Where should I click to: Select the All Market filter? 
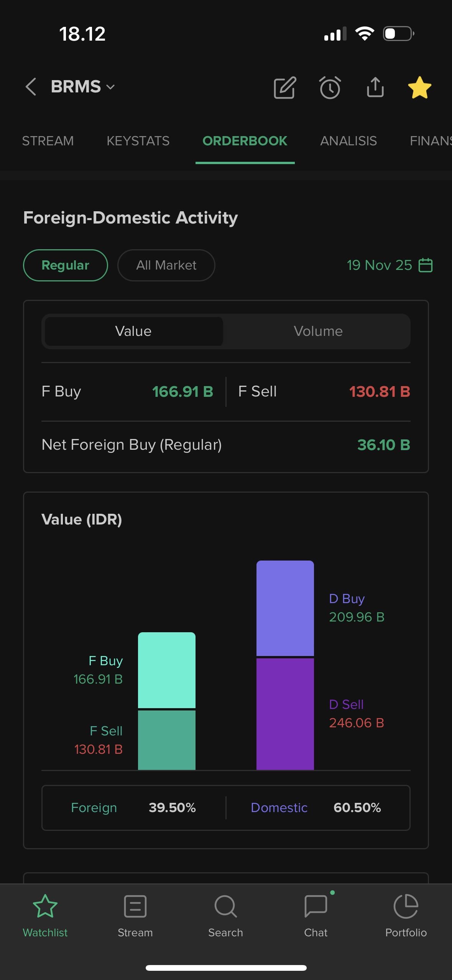pyautogui.click(x=166, y=265)
